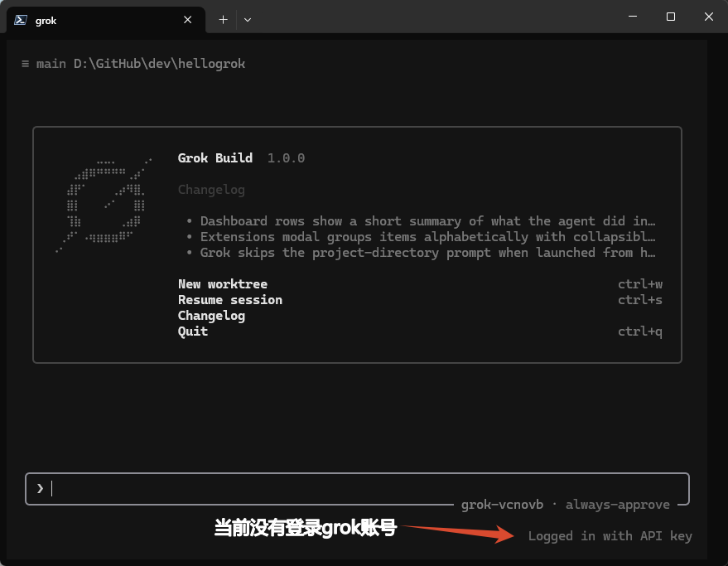This screenshot has width=728, height=566.
Task: Click the Logged in with API key status
Action: point(610,536)
